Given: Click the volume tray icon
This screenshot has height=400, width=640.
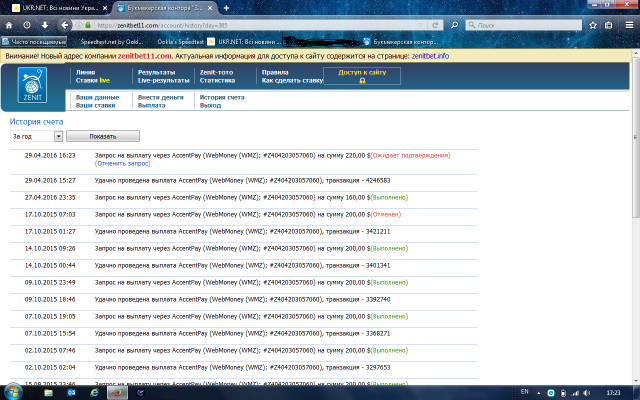Looking at the screenshot, I should click(x=587, y=393).
